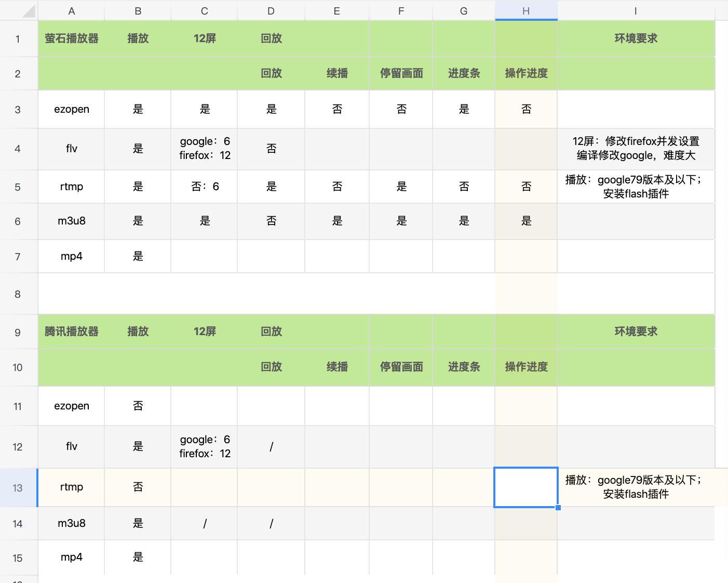Click the selected empty cell H13

click(526, 487)
